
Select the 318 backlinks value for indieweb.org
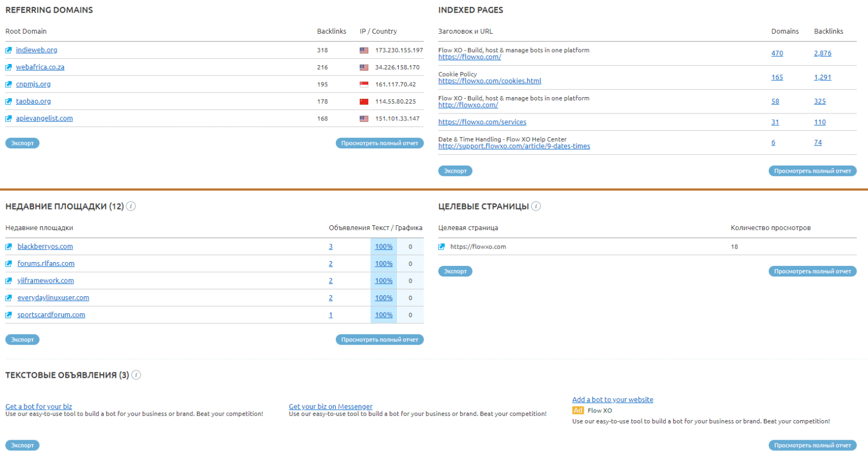(x=322, y=50)
